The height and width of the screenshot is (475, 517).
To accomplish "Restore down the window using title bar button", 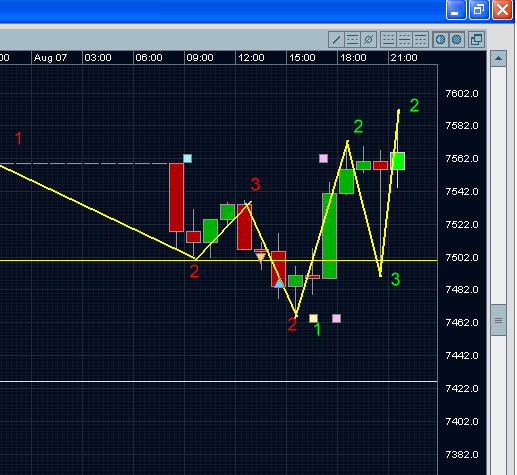I will tap(479, 10).
